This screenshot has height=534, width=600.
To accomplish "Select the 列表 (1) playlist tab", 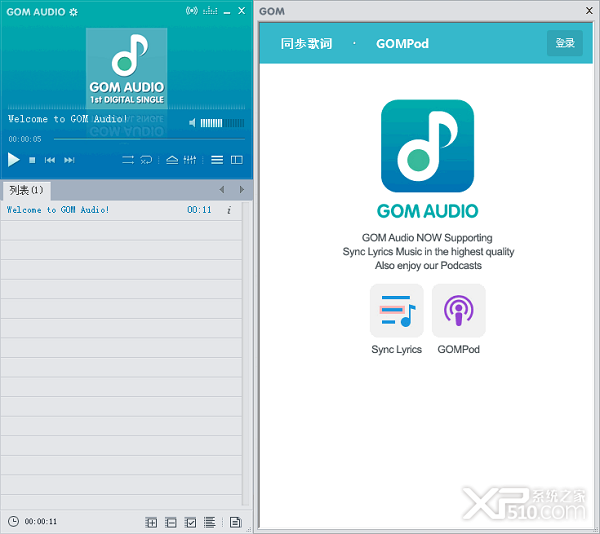I will [26, 190].
